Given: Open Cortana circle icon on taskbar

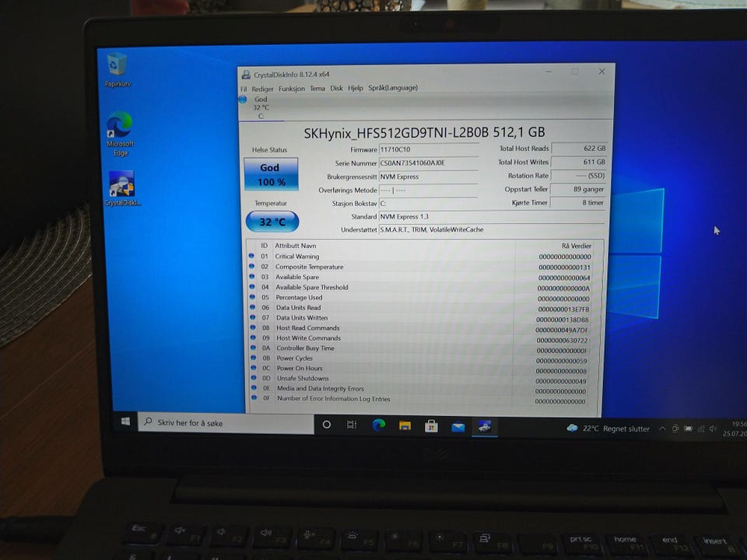Looking at the screenshot, I should click(326, 425).
